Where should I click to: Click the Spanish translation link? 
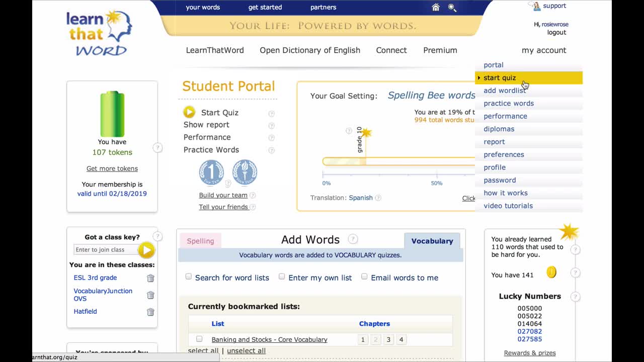361,198
